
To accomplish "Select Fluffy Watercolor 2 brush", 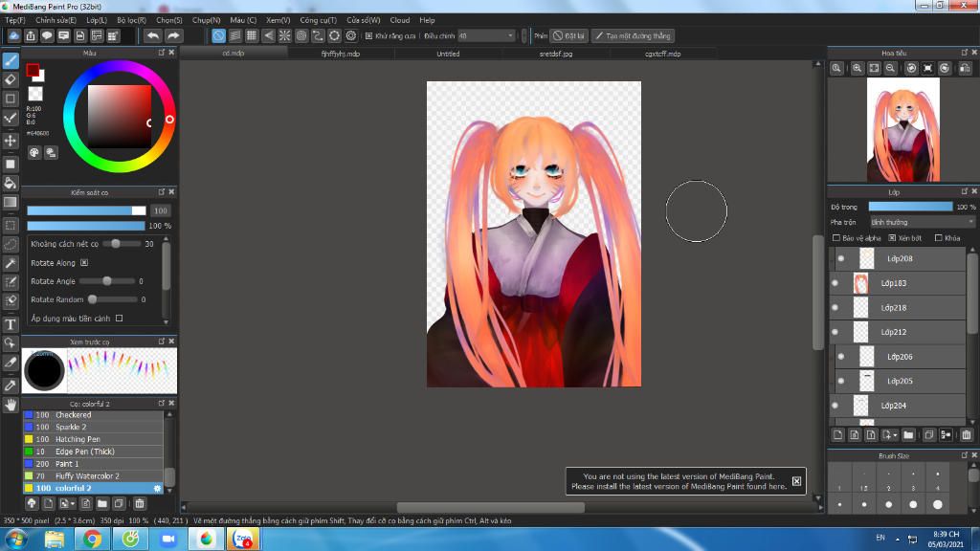I will pos(93,476).
